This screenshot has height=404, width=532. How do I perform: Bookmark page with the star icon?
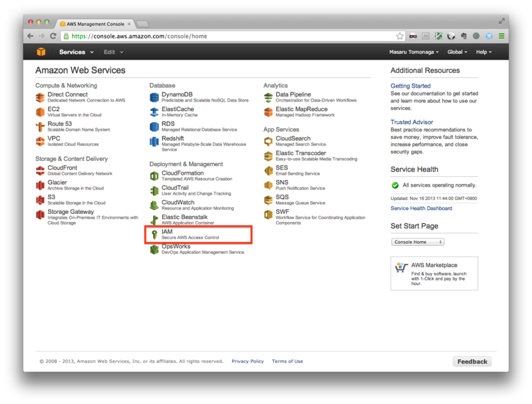pyautogui.click(x=400, y=36)
